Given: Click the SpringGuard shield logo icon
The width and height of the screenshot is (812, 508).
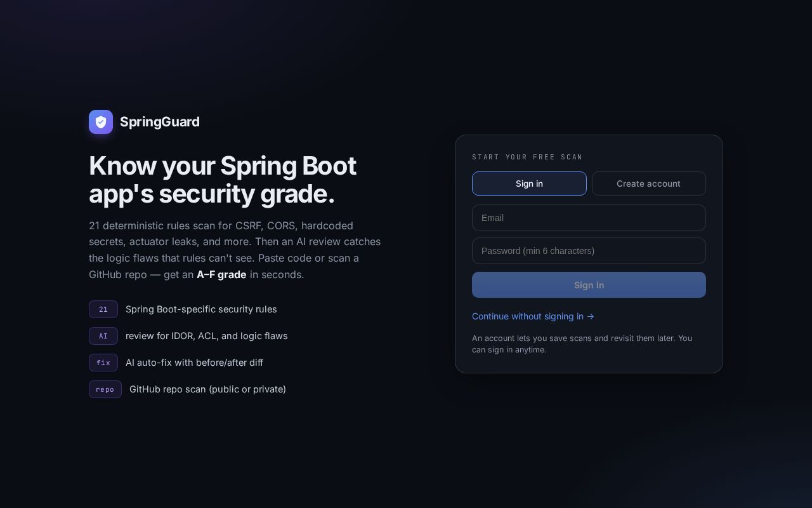Looking at the screenshot, I should pyautogui.click(x=101, y=122).
